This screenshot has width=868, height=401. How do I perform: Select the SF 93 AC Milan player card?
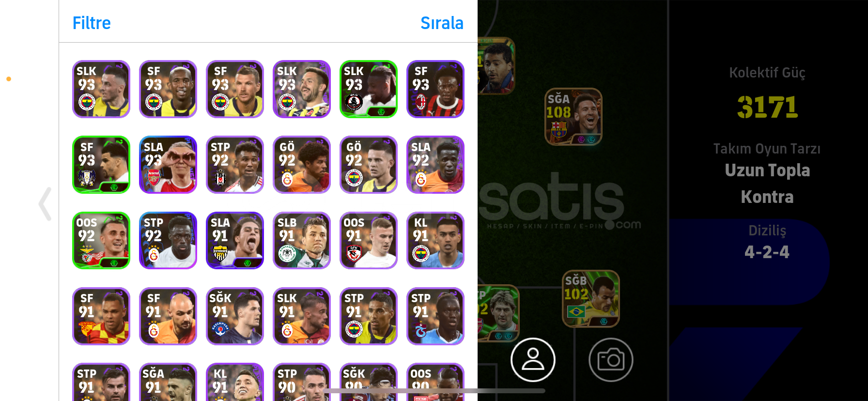pos(435,89)
